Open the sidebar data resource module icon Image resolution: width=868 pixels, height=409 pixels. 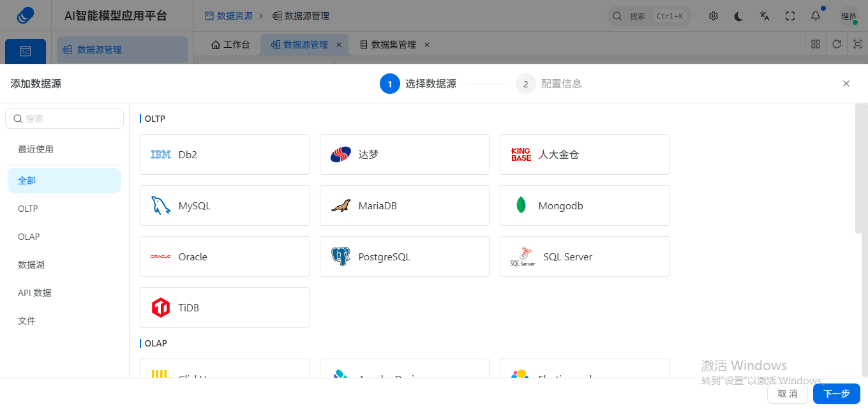point(26,51)
